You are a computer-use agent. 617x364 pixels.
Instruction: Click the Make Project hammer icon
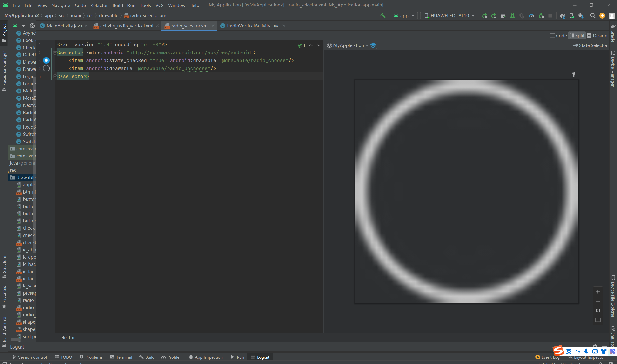pos(383,16)
